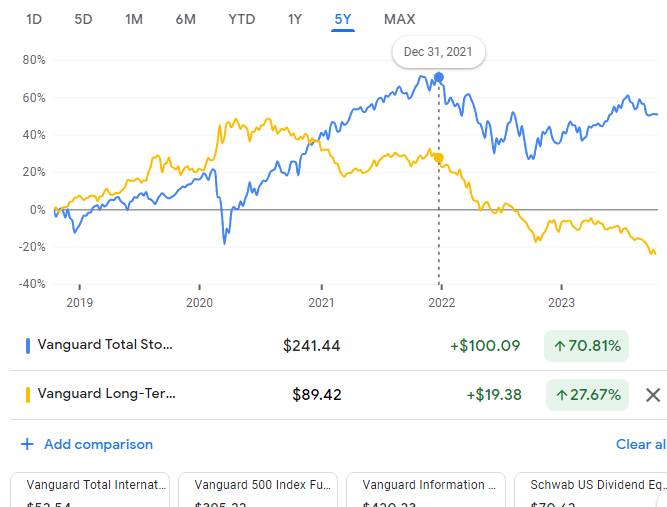667x507 pixels.
Task: Click the 2022 x-axis label
Action: (x=442, y=303)
